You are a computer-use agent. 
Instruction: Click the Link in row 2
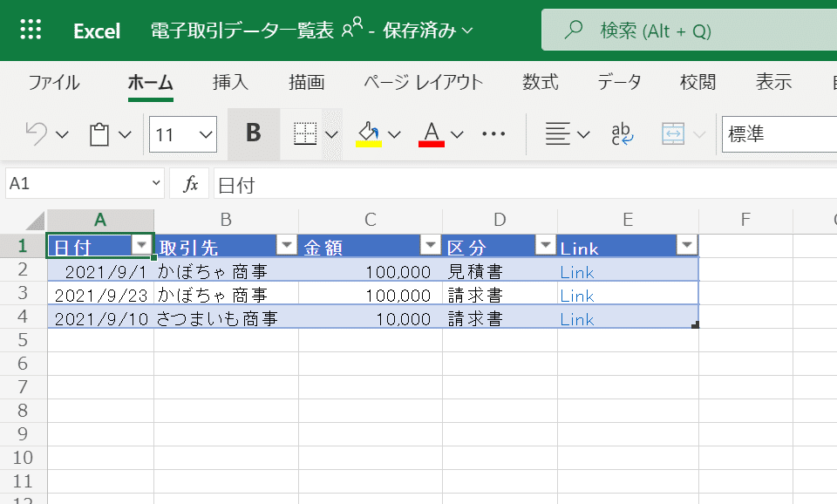coord(577,272)
